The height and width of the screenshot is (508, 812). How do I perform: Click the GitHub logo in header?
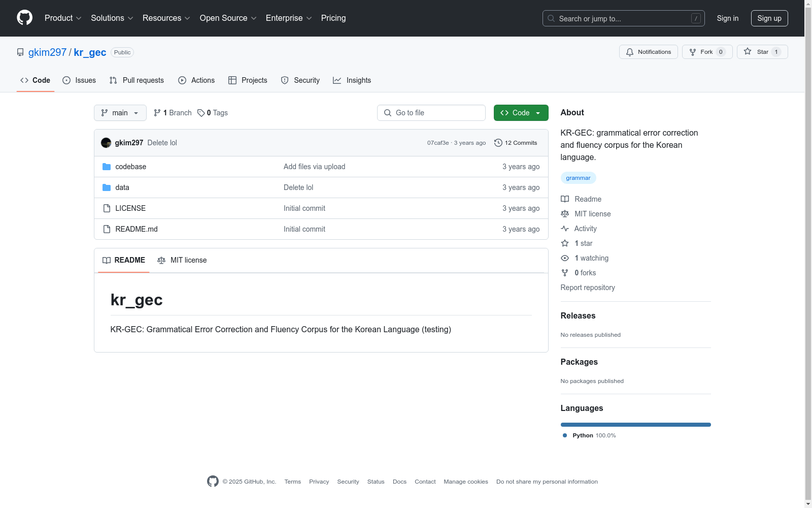[24, 18]
